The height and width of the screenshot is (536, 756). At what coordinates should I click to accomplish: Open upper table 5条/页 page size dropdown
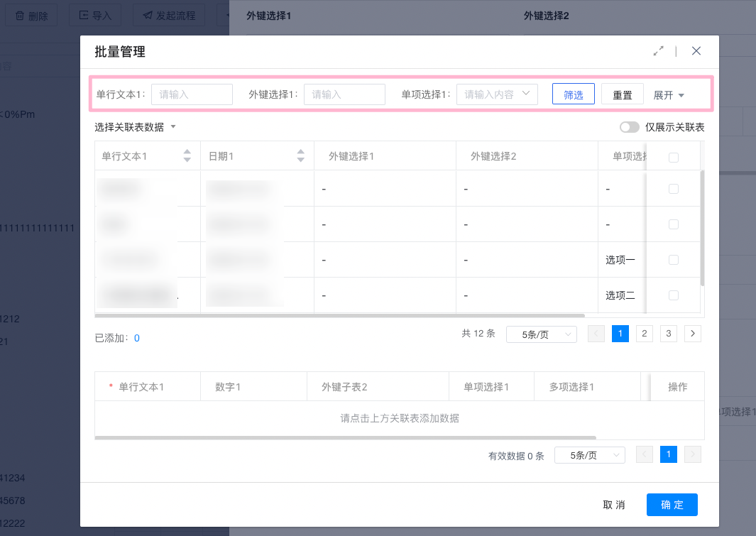[541, 334]
